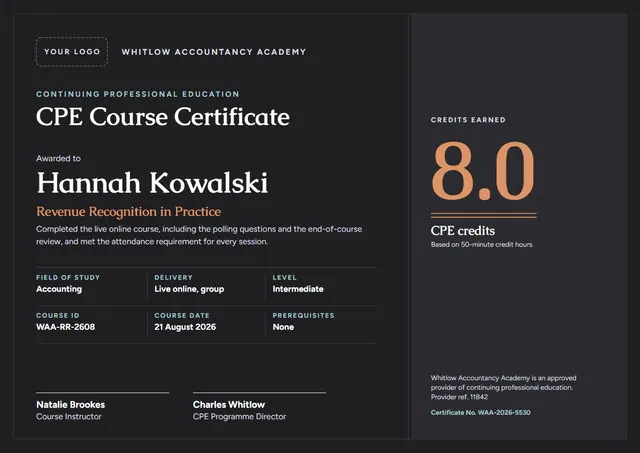Click the 'Based on 50-minute credit hours' note
Image resolution: width=640 pixels, height=453 pixels.
pyautogui.click(x=482, y=244)
